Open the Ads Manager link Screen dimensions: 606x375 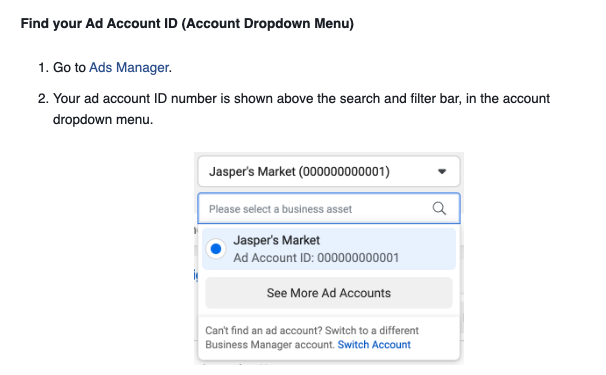pyautogui.click(x=129, y=68)
